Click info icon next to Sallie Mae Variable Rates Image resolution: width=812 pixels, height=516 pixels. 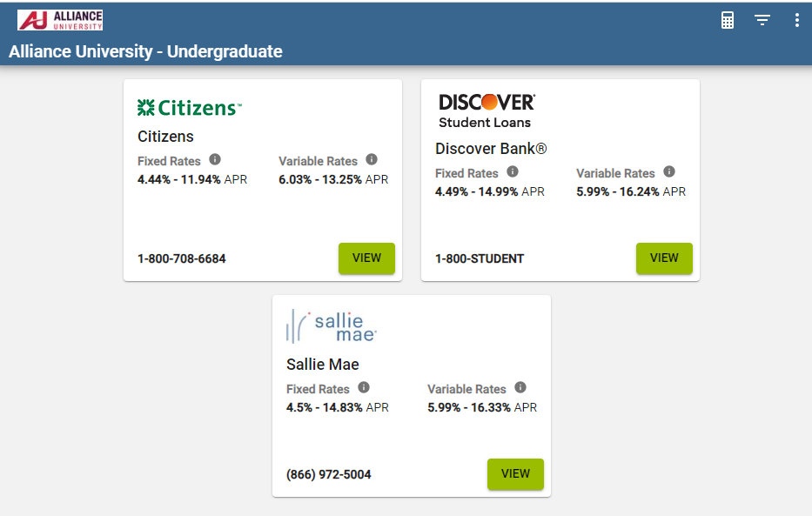point(520,387)
